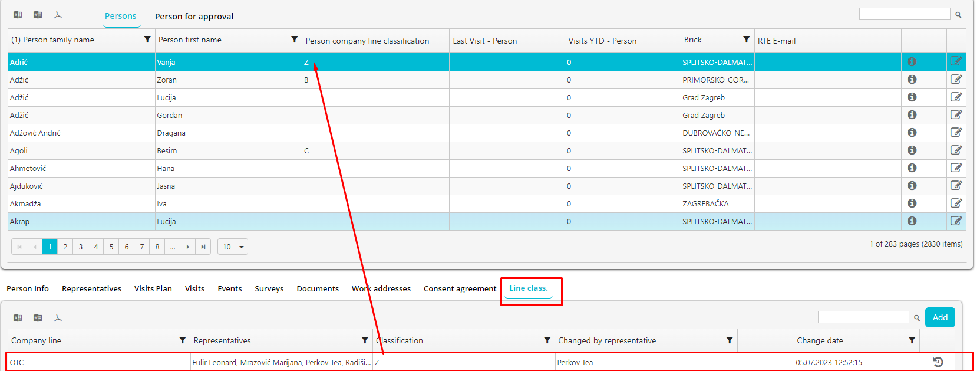Filter the Company line column
980x371 pixels.
click(x=182, y=340)
